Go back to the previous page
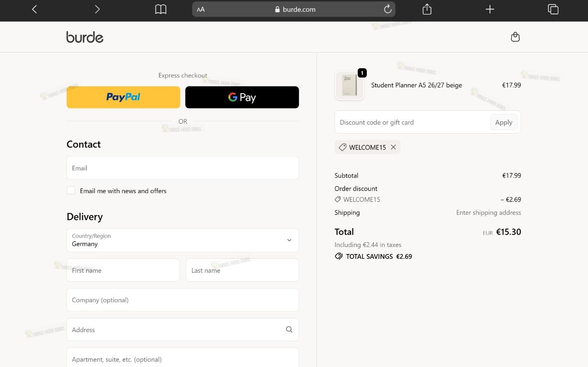Screen dimensions: 588x367 click(x=35, y=9)
